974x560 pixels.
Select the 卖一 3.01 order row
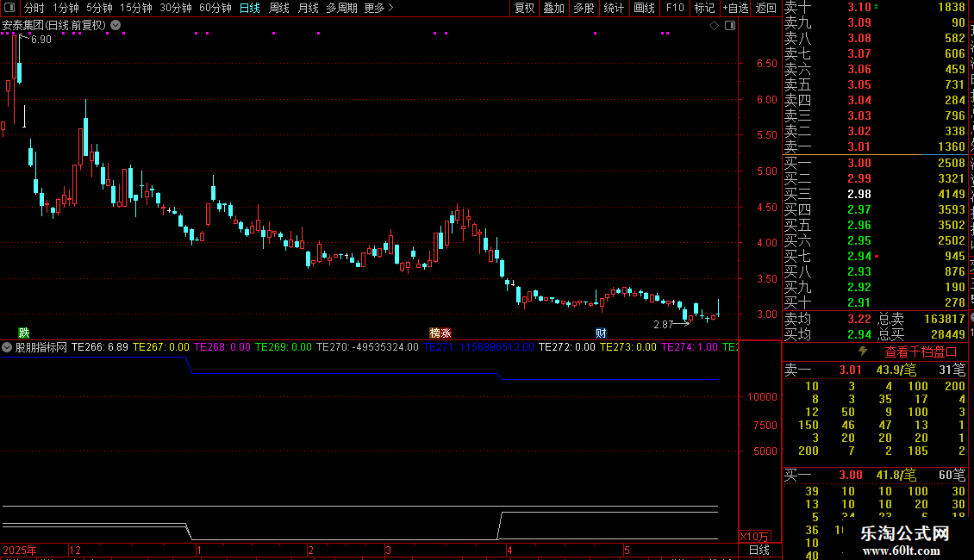pos(875,146)
